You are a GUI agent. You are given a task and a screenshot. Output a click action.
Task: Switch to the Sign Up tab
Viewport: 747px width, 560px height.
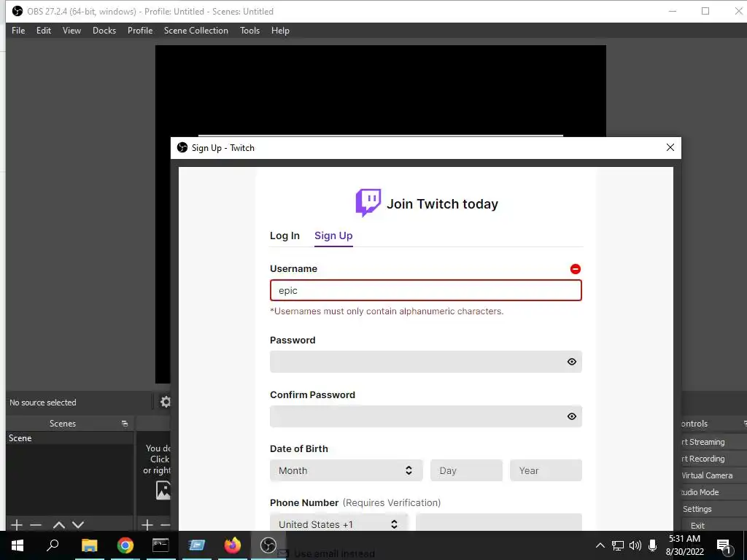[x=333, y=236]
